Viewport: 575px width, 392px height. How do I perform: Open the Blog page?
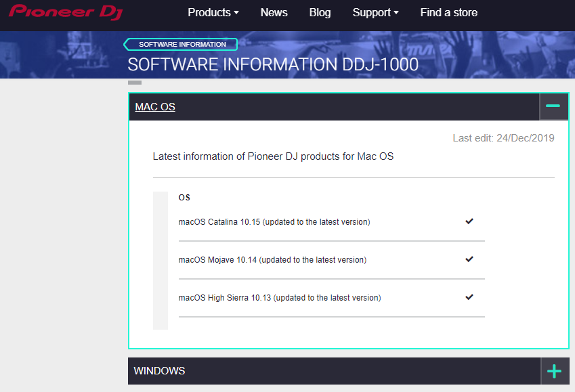320,12
